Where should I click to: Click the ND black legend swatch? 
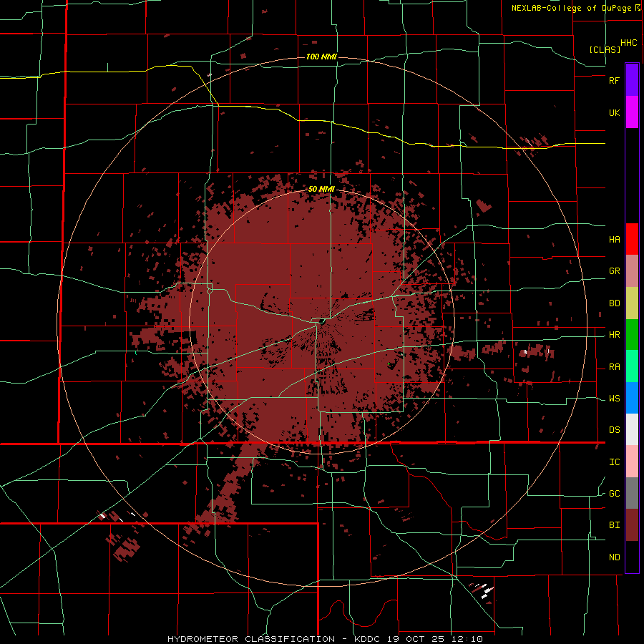click(632, 557)
